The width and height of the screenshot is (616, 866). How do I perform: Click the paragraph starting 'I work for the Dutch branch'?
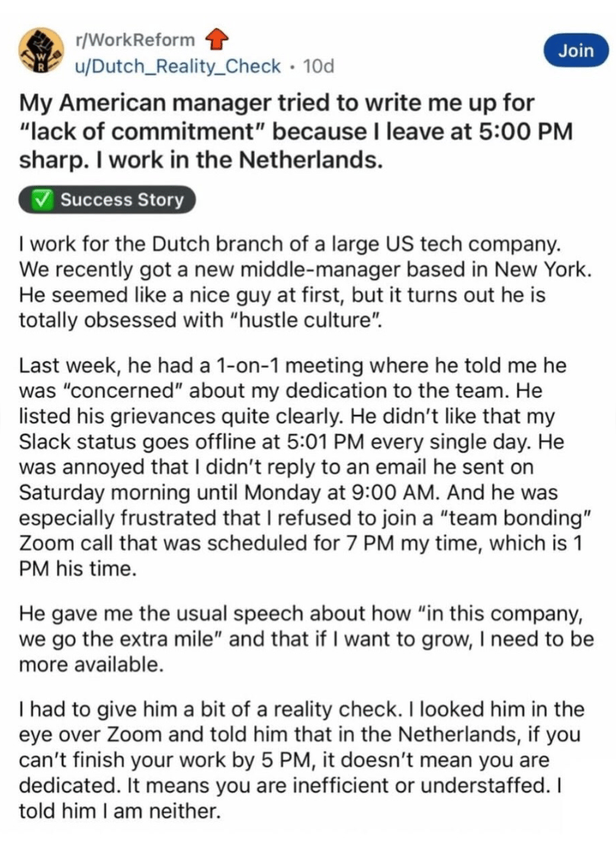[306, 282]
